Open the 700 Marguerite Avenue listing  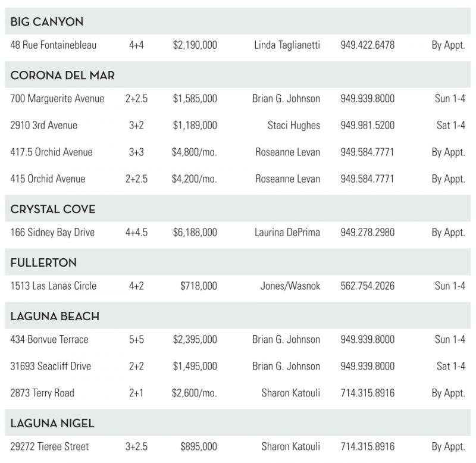pos(57,99)
